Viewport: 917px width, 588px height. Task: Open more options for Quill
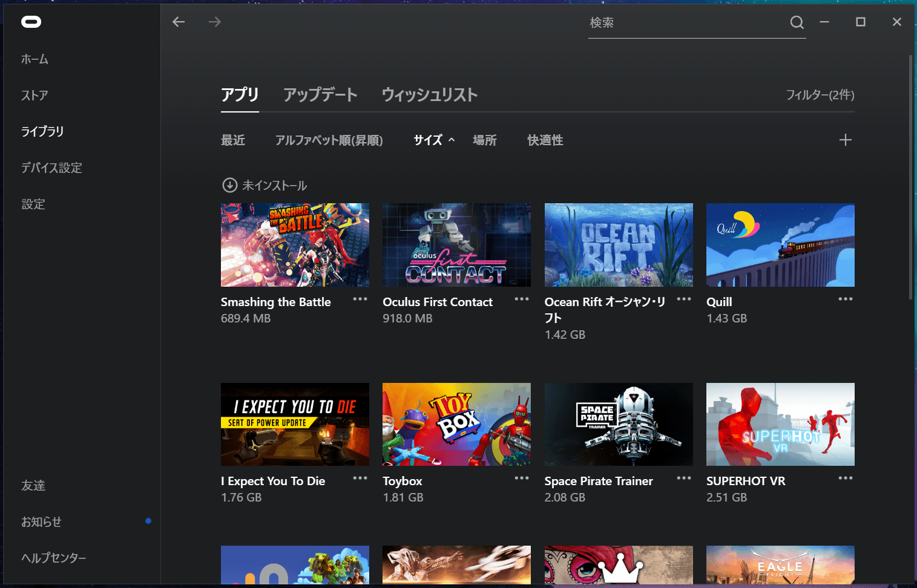point(846,299)
